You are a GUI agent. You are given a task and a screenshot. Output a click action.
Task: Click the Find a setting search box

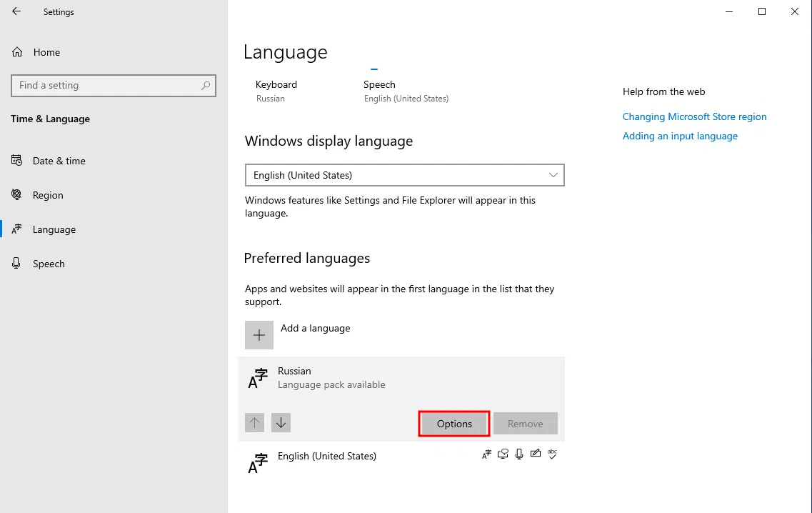pyautogui.click(x=106, y=86)
